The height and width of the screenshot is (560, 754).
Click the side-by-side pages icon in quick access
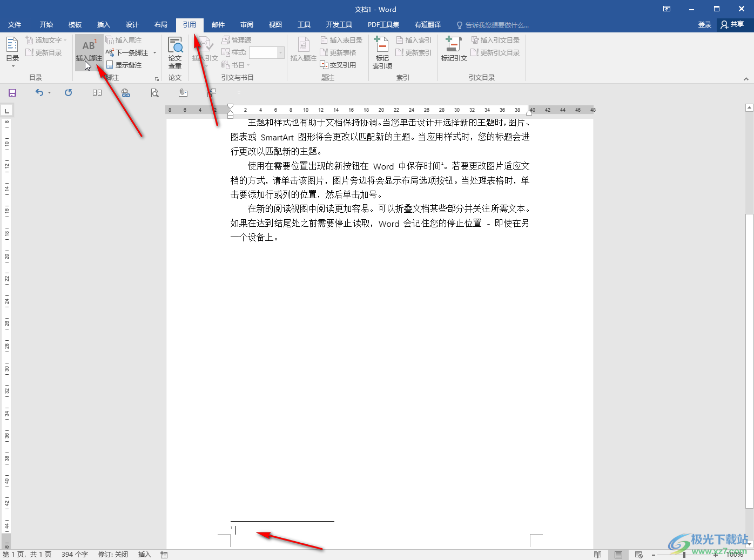pyautogui.click(x=97, y=93)
